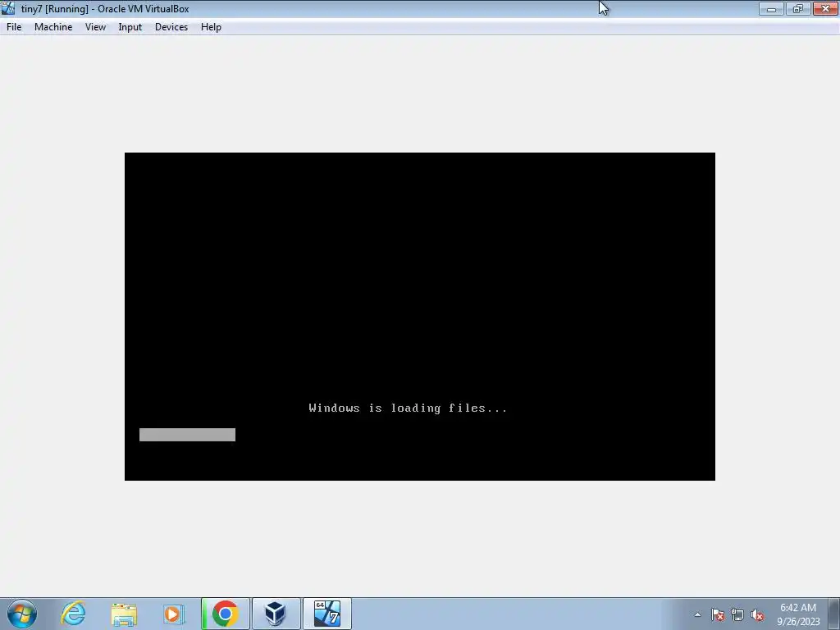
Task: Click the Windows loading progress bar
Action: click(x=187, y=435)
